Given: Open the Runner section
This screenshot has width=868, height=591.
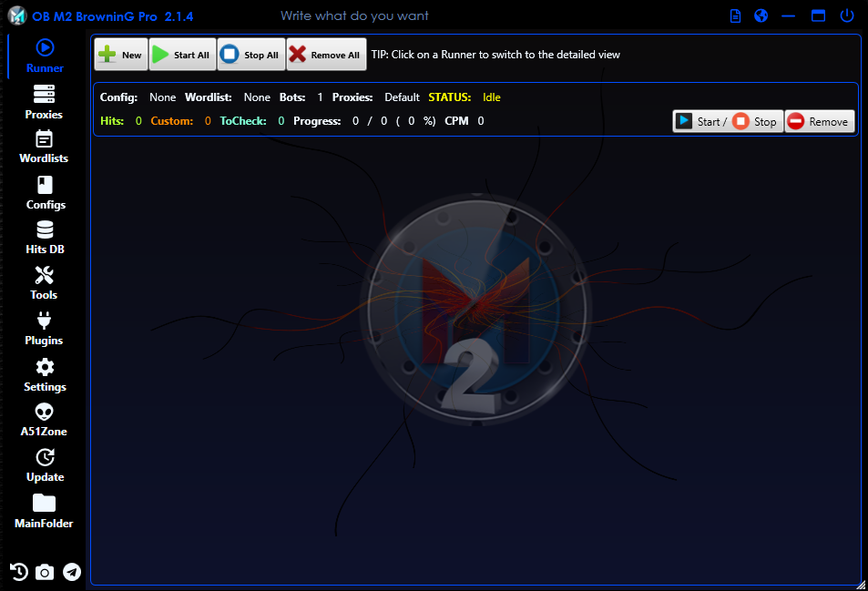Looking at the screenshot, I should 45,56.
